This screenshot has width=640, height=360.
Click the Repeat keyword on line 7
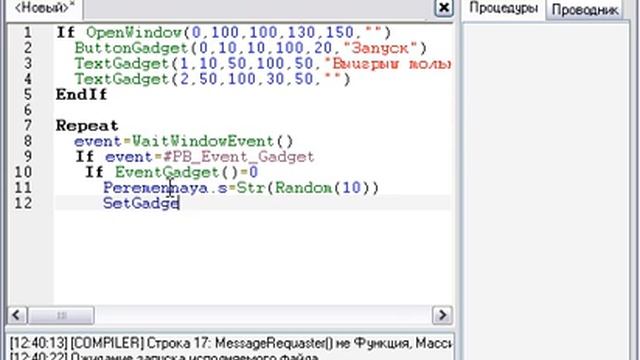coord(87,126)
